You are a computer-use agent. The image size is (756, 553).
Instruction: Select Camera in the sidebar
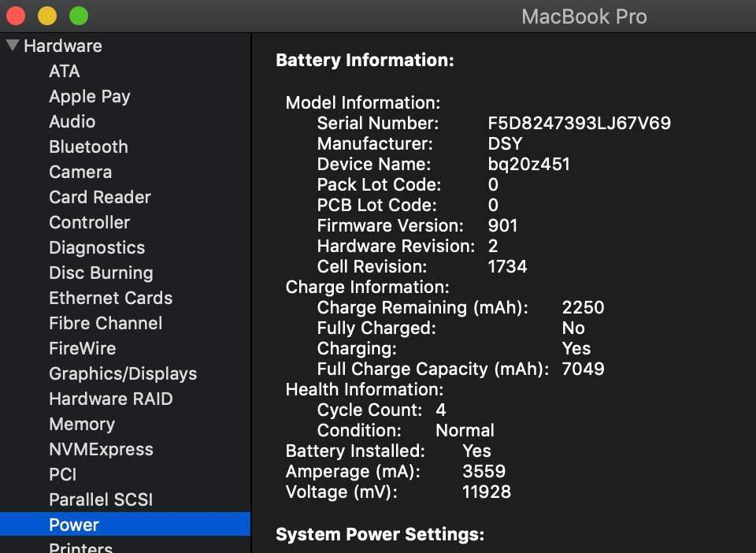(x=80, y=172)
